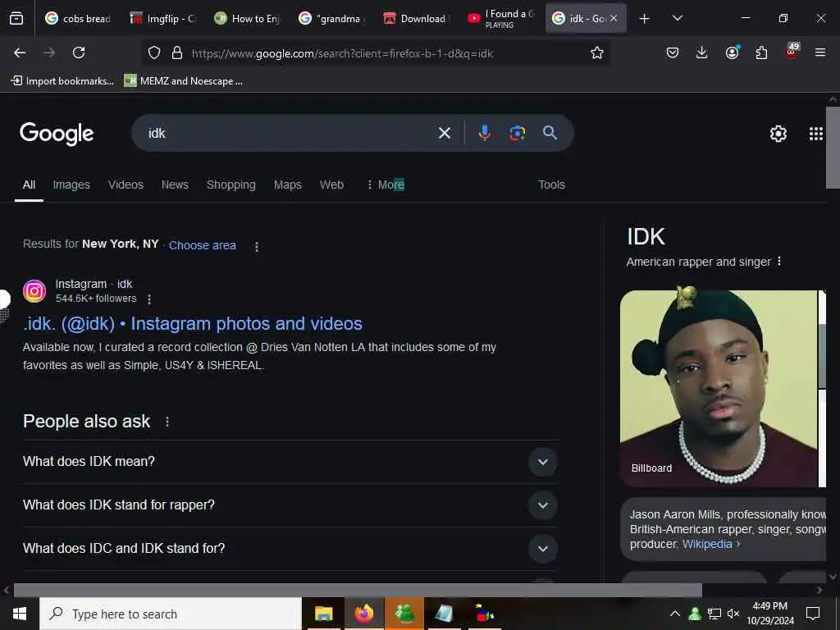
Task: Open search Tools button
Action: click(x=551, y=185)
